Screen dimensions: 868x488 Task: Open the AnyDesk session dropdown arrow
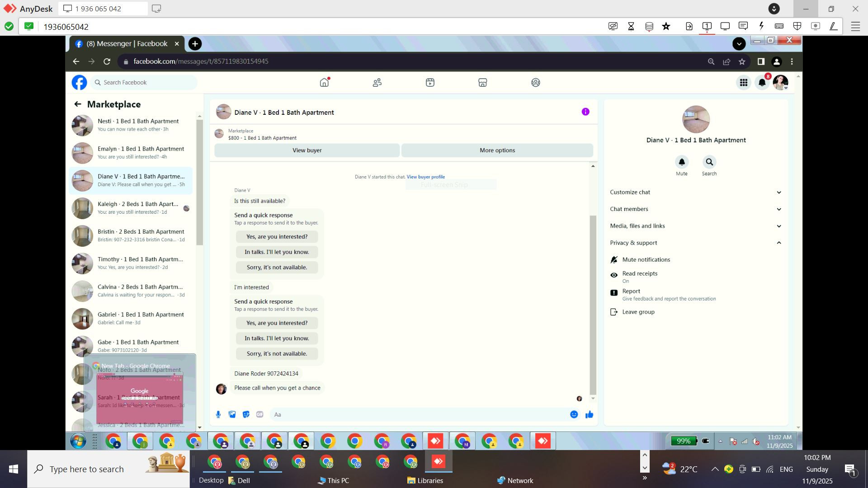(774, 9)
